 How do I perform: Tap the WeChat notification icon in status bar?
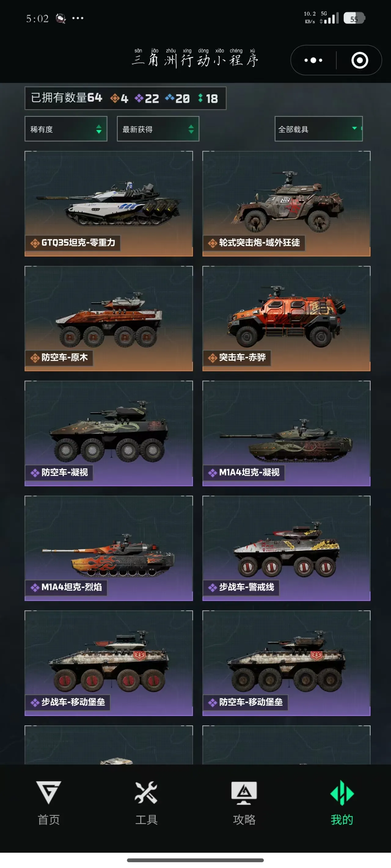coord(61,18)
